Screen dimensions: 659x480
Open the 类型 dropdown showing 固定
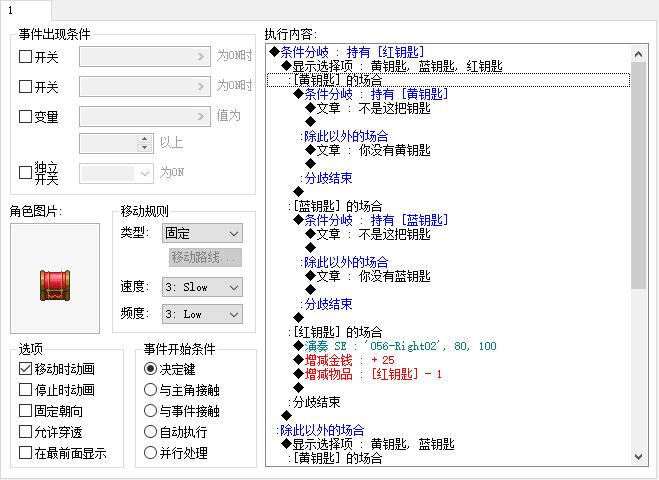click(202, 233)
